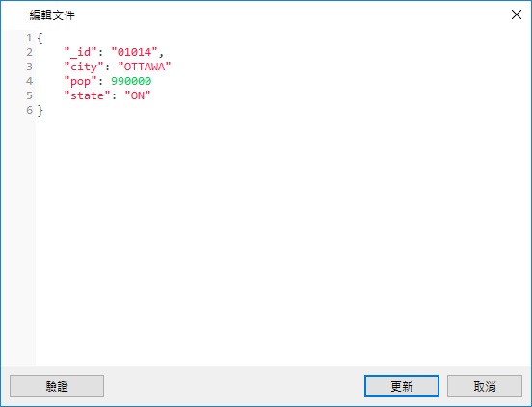Select line number 4 in gutter
This screenshot has height=407, width=532.
(x=30, y=81)
